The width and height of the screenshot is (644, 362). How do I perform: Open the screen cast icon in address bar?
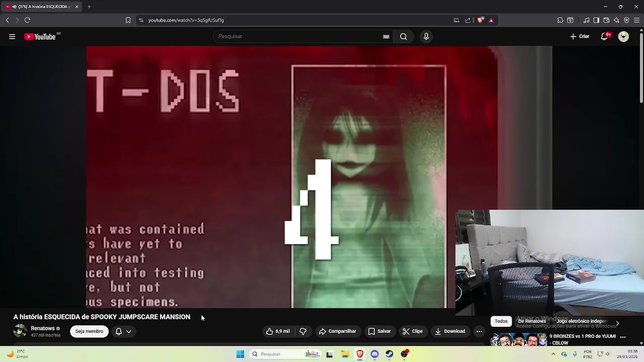(456, 20)
